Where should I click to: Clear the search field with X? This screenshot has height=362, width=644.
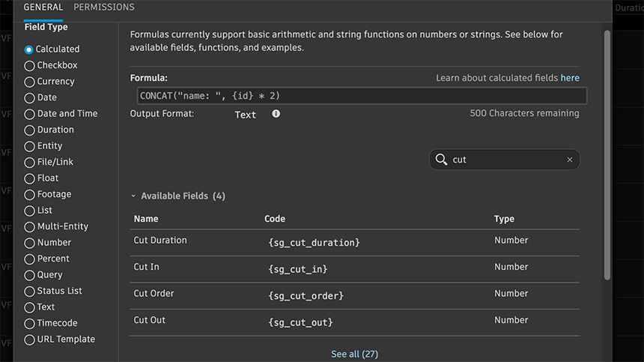point(569,160)
